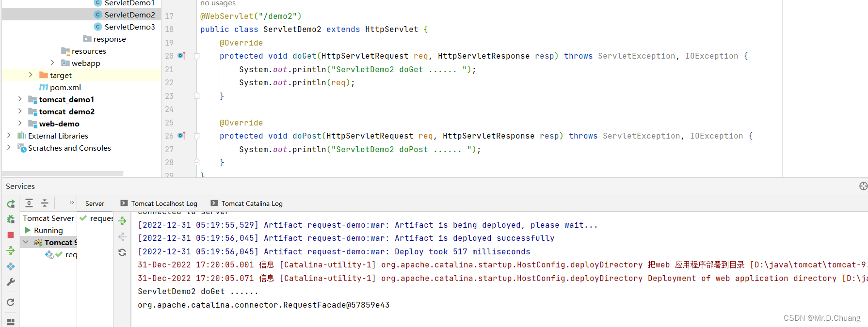
Task: Collapse the doGet method fold marker
Action: [x=197, y=56]
